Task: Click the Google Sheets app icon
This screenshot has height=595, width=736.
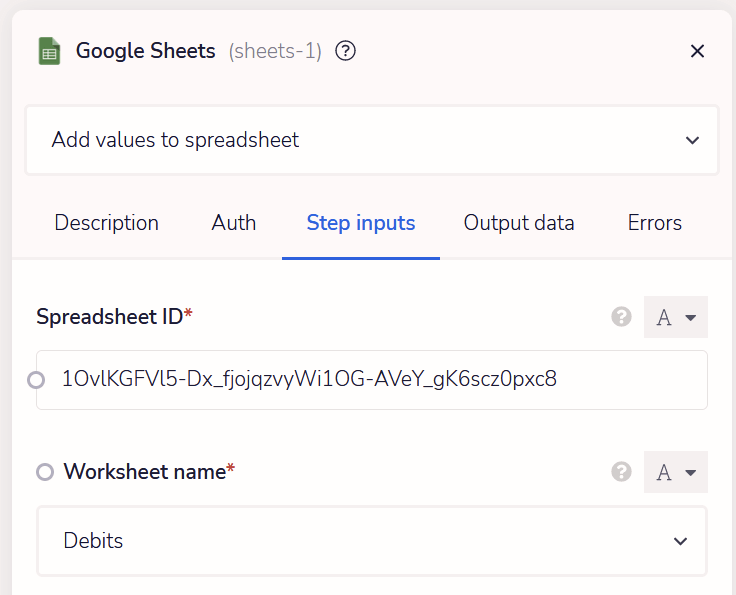Action: 49,51
